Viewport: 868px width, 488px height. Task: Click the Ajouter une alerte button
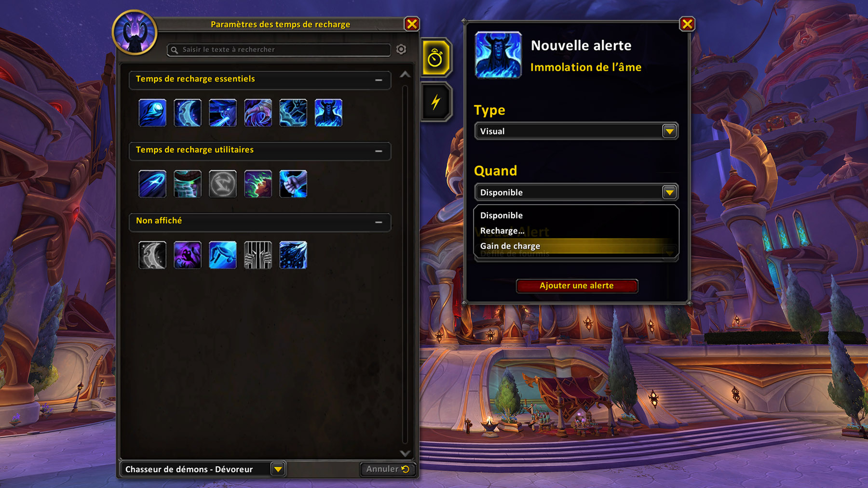click(577, 286)
